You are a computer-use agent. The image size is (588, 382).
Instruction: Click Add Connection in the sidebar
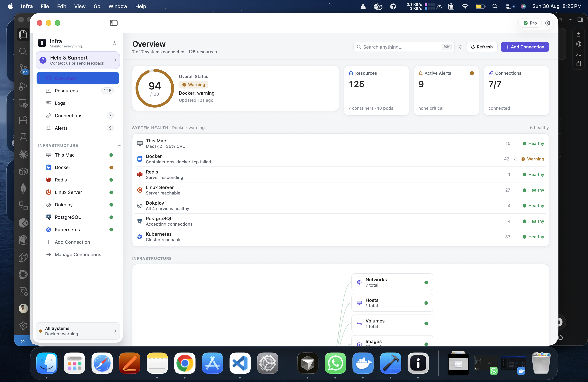pos(78,242)
